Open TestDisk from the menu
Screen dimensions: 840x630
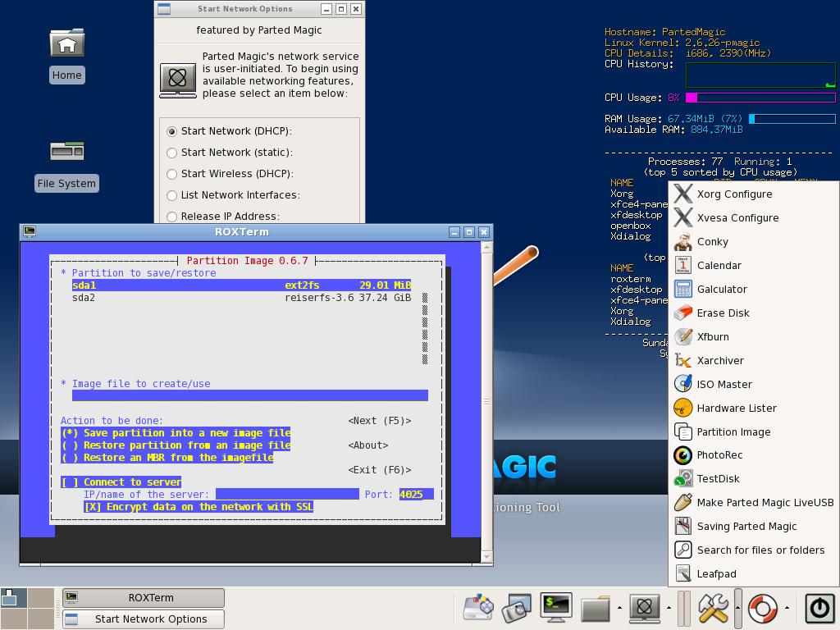(x=753, y=478)
